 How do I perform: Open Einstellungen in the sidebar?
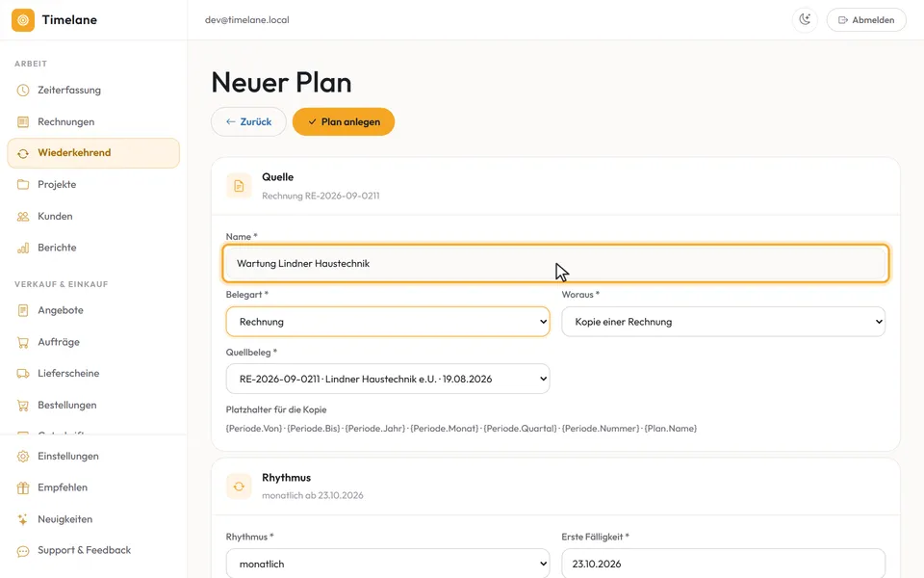click(93, 457)
